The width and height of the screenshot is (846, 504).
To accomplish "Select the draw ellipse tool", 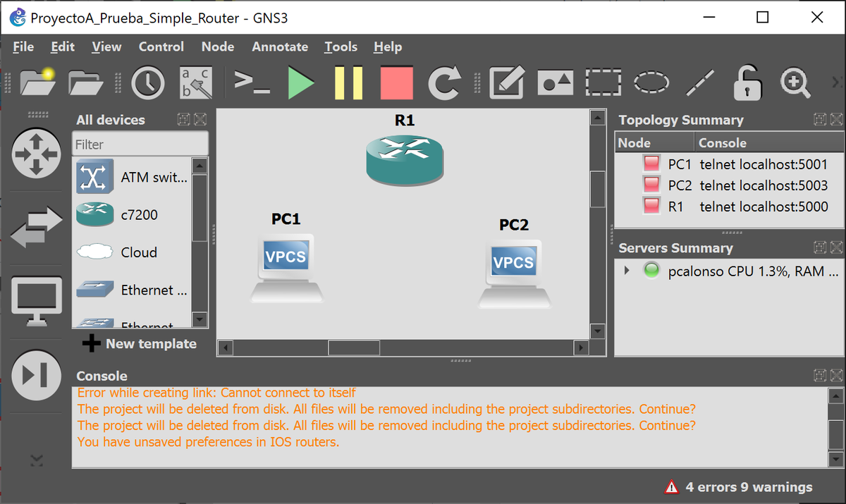I will coord(651,82).
